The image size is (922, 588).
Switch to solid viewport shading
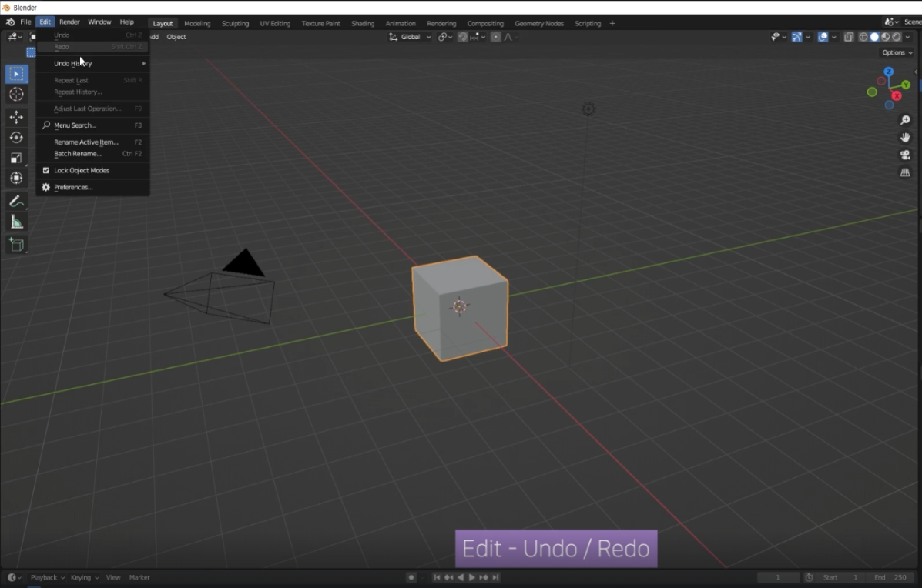point(874,37)
